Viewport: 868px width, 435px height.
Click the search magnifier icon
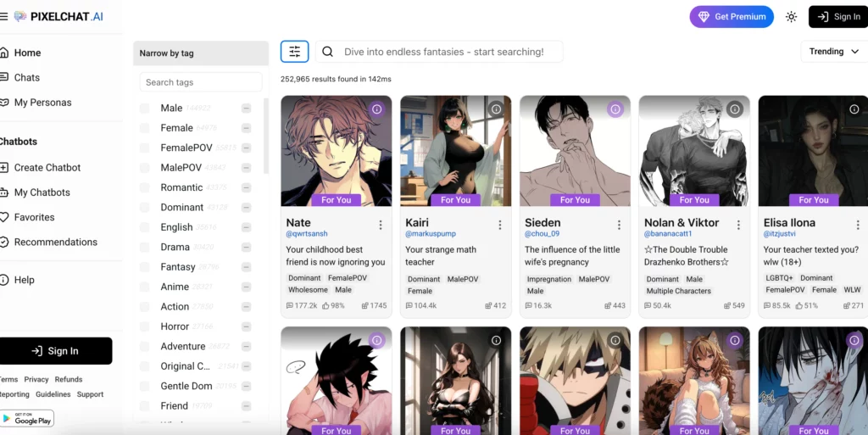pos(328,52)
